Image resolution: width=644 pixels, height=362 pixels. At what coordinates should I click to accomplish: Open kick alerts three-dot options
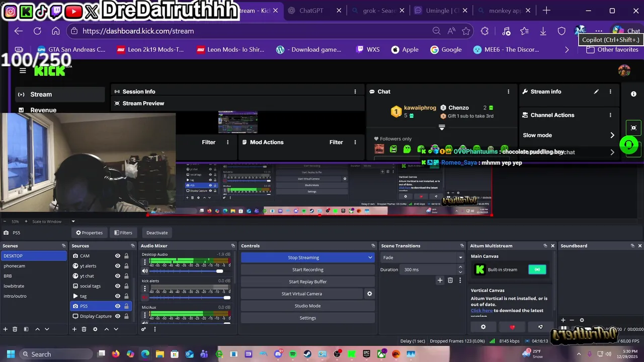pyautogui.click(x=145, y=289)
